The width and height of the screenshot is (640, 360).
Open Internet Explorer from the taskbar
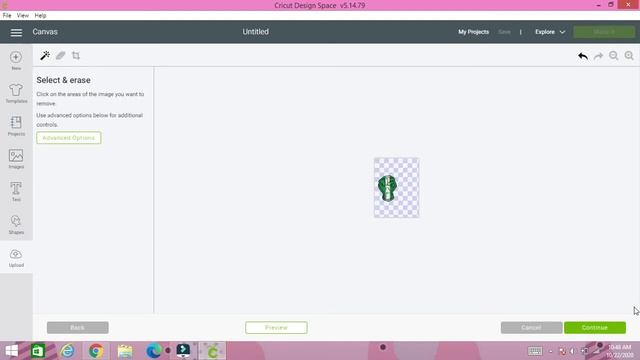pos(67,351)
